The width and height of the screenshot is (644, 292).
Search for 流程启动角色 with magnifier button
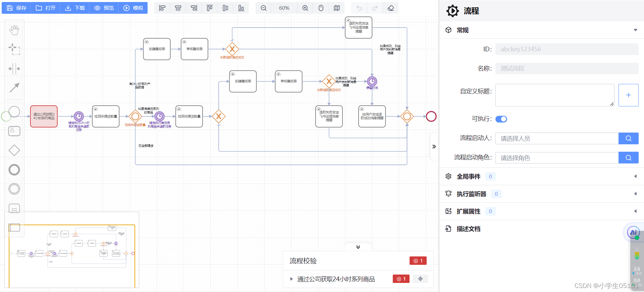point(629,158)
